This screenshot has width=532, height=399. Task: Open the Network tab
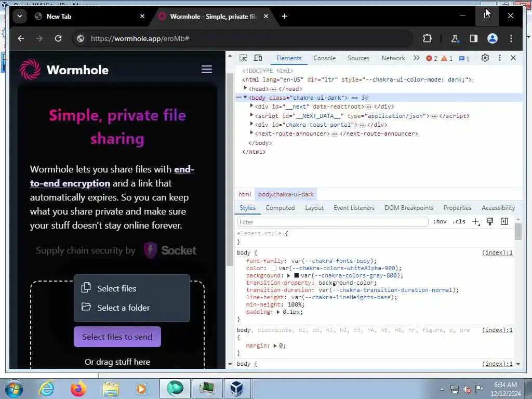(x=393, y=58)
